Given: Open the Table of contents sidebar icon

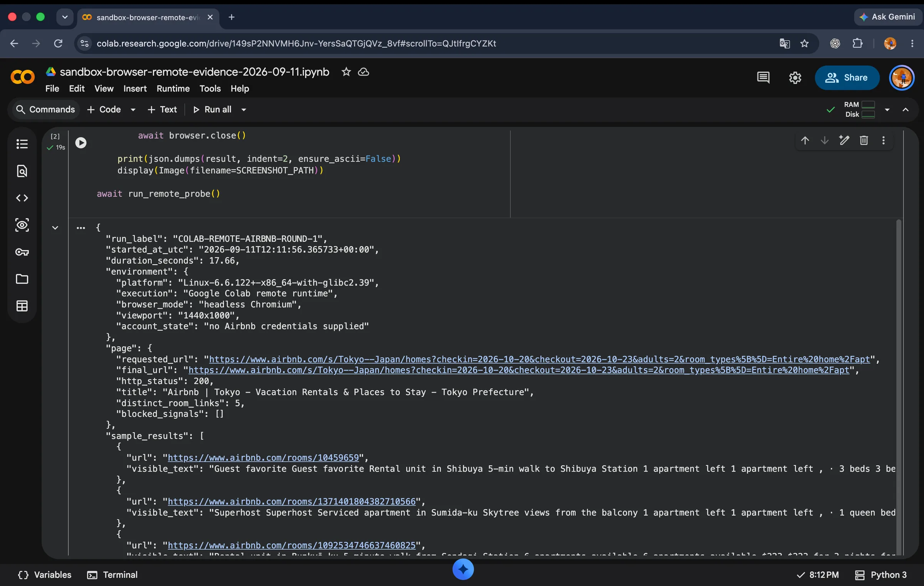Looking at the screenshot, I should click(22, 144).
